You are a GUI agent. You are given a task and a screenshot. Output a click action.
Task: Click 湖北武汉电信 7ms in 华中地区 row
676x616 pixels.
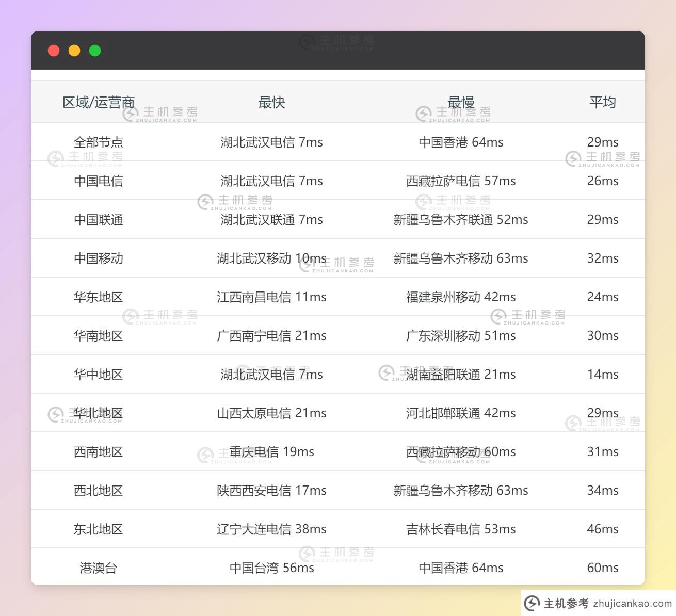pos(271,374)
